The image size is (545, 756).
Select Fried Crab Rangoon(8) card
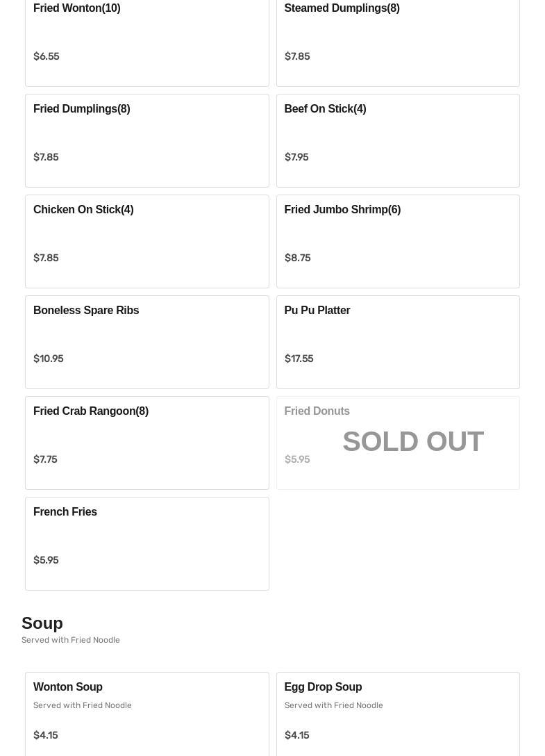(x=146, y=443)
